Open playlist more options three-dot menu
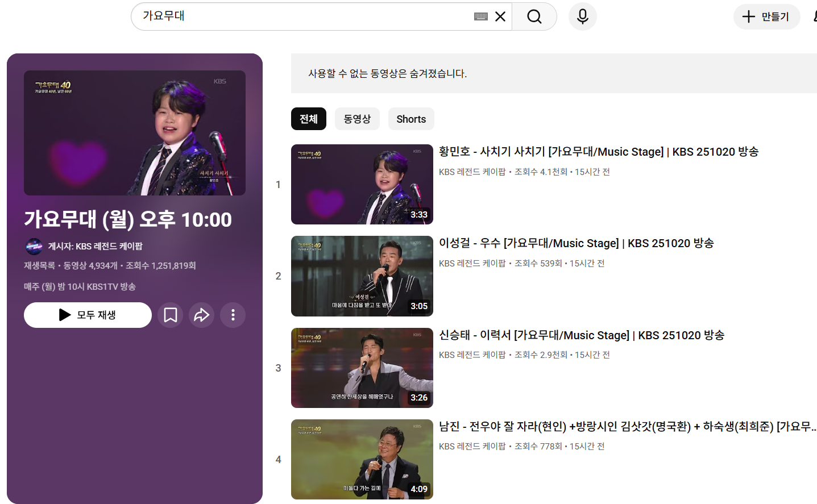Screen dimensions: 817x504 [x=233, y=315]
